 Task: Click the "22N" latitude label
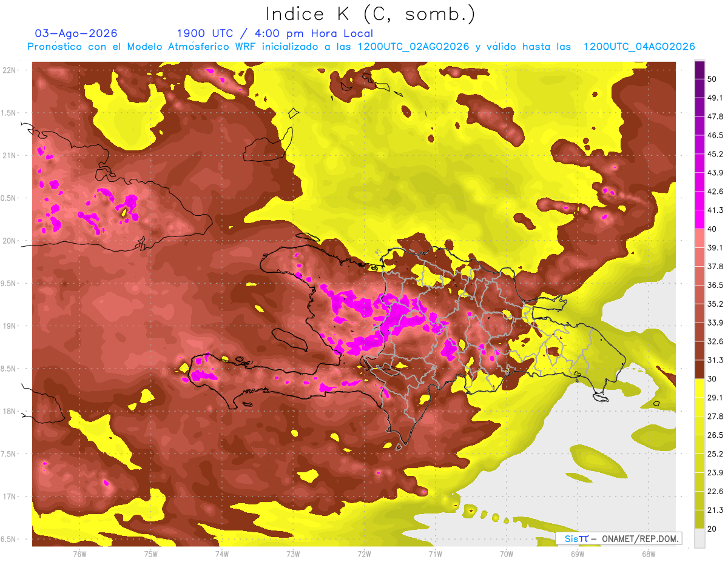click(x=10, y=70)
